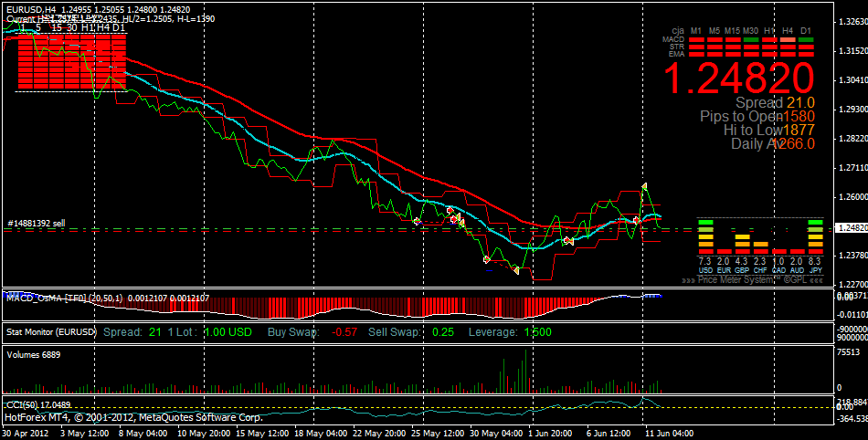Click the large red 1.24820 price display
This screenshot has height=440, width=868.
(x=739, y=78)
